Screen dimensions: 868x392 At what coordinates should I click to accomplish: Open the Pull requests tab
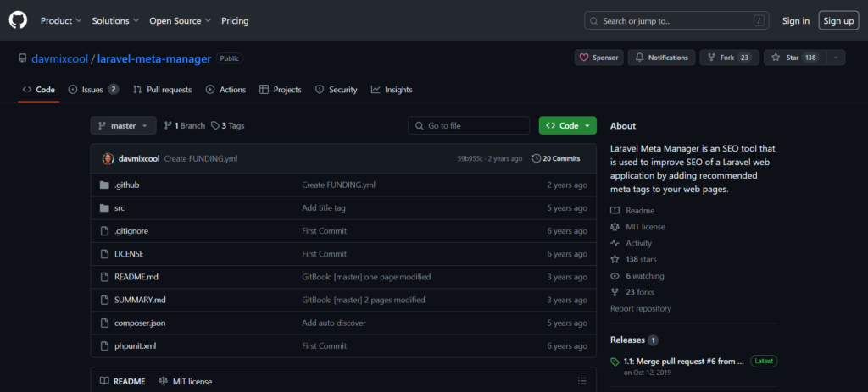[162, 90]
